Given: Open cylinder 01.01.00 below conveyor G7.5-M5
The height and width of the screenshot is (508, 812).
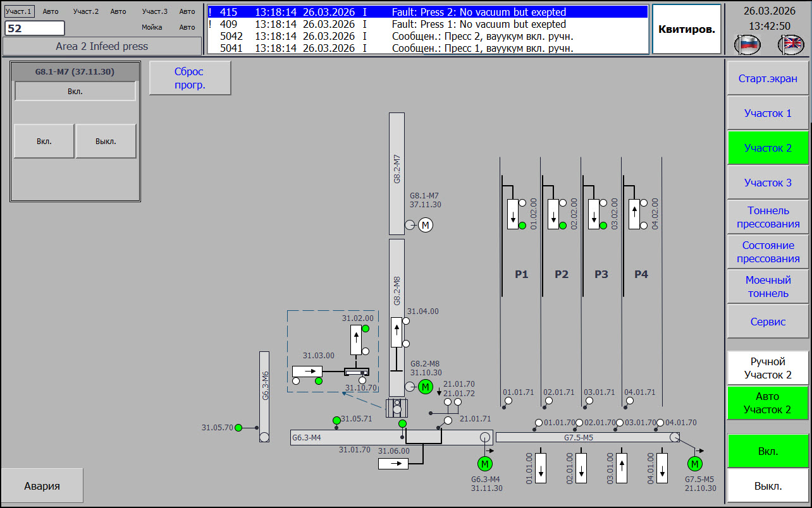Looking at the screenshot, I should (x=541, y=468).
